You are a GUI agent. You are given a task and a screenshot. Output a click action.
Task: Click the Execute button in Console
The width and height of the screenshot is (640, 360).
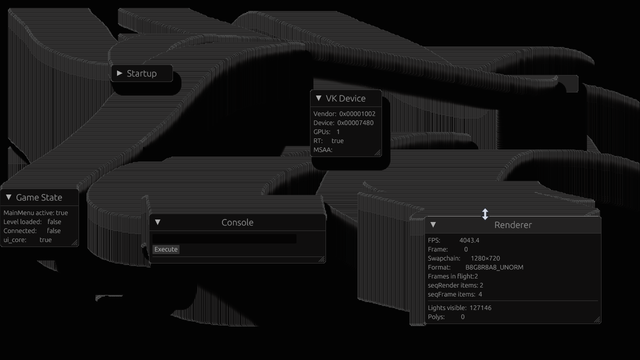coord(166,249)
